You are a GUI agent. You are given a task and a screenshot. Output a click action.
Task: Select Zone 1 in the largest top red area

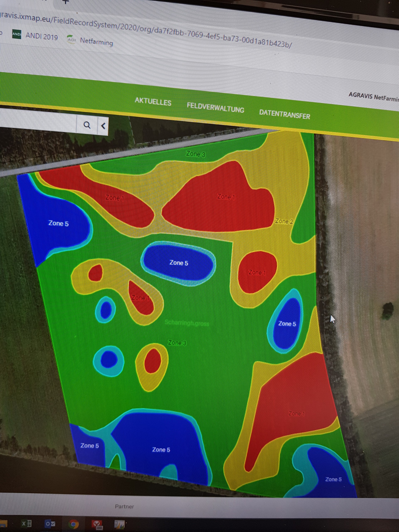(226, 197)
